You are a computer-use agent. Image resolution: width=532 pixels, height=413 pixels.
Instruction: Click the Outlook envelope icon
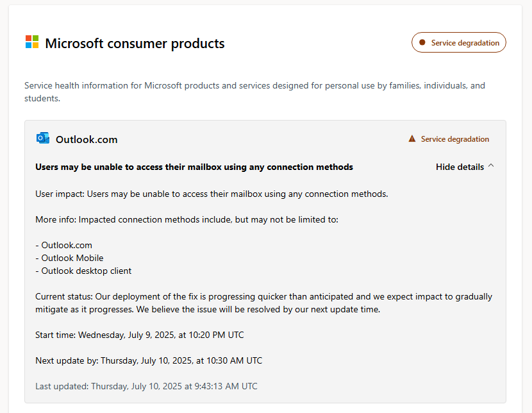43,139
